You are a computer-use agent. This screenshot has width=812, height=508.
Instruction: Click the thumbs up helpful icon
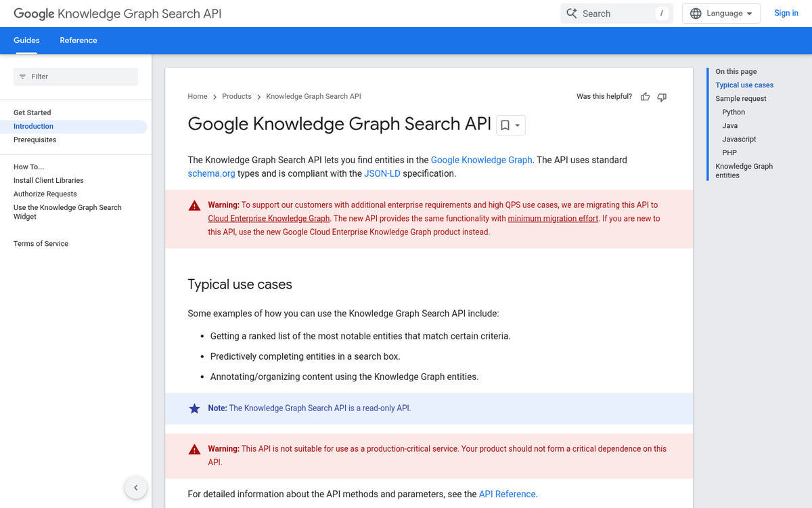[645, 97]
